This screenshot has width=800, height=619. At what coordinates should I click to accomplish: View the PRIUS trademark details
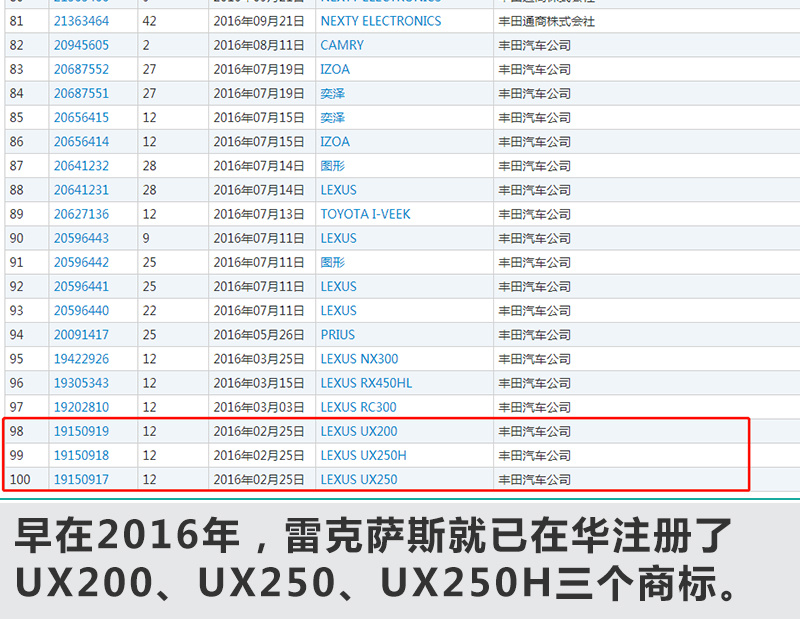338,335
